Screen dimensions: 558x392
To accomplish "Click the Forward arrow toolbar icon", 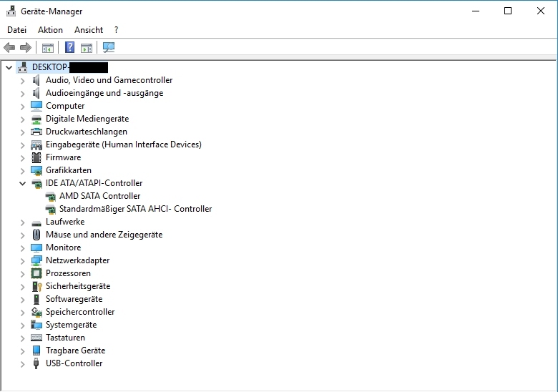I will click(26, 47).
